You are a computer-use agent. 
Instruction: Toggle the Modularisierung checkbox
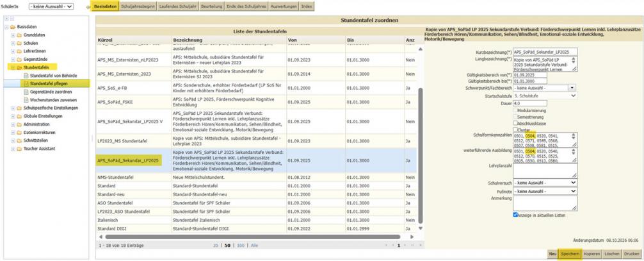515,110
